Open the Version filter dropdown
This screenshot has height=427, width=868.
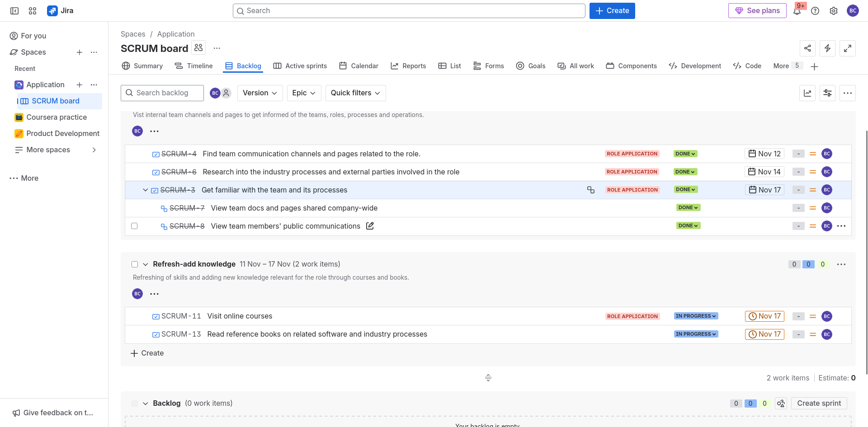(x=259, y=93)
